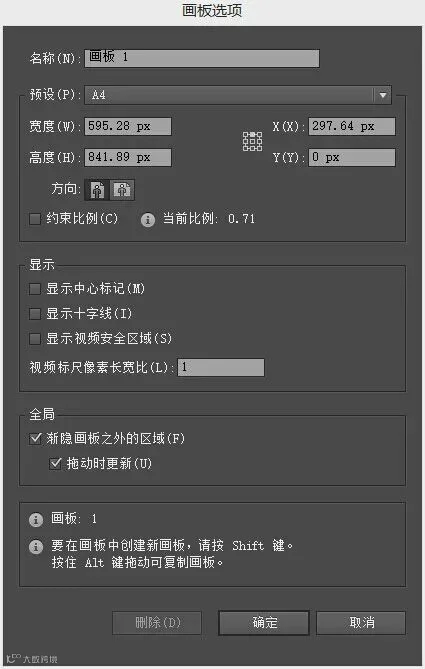
Task: Click info icon beside Shift key hint
Action: coord(36,547)
